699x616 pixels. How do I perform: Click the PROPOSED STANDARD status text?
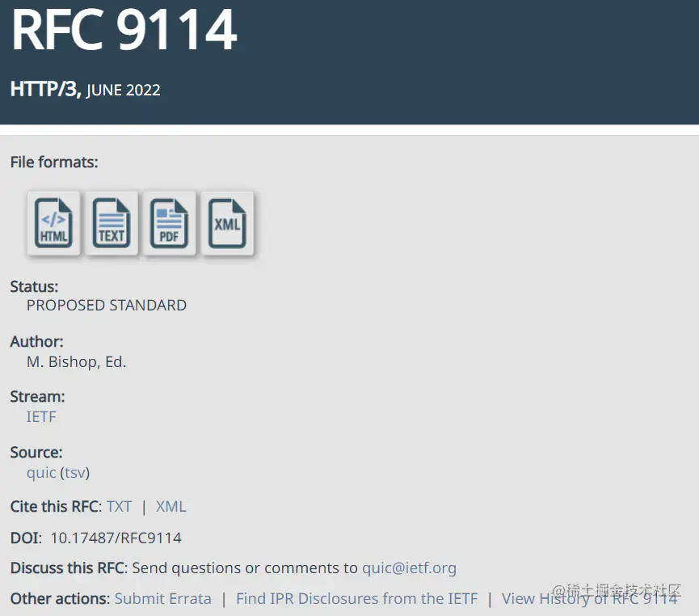coord(107,305)
